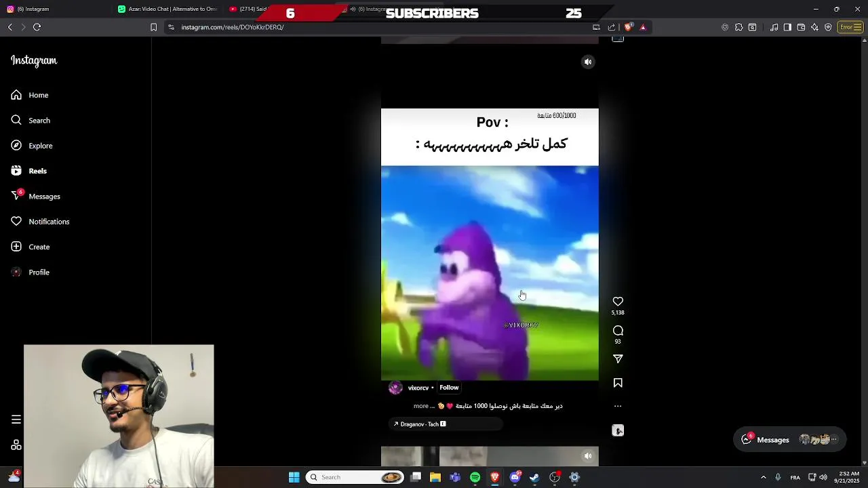
Task: Open the taskbar microphone icon
Action: [x=778, y=477]
